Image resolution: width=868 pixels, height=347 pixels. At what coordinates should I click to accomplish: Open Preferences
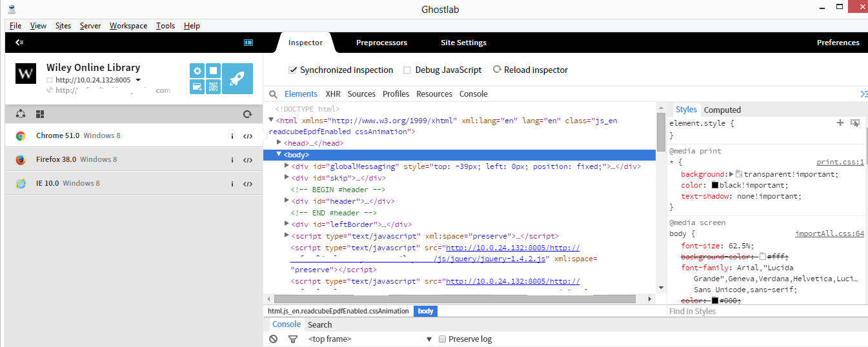[838, 43]
